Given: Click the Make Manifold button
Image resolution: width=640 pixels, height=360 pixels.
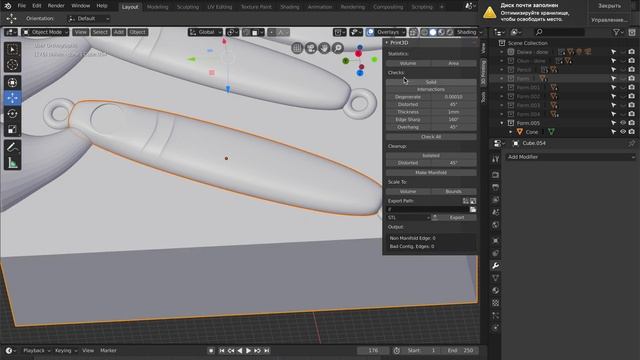Looking at the screenshot, I should 431,173.
